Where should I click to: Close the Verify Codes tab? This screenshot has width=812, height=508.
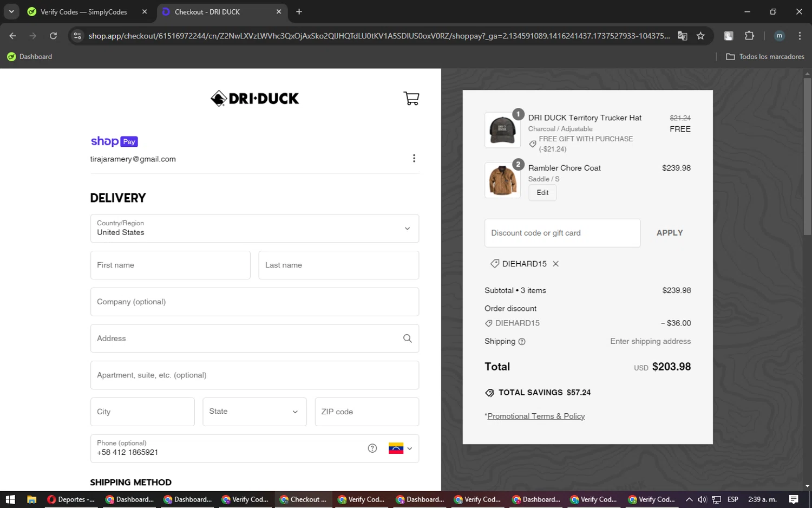click(x=145, y=11)
